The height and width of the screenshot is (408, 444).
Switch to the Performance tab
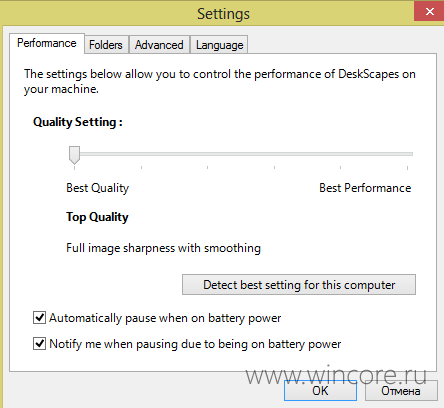pos(47,43)
